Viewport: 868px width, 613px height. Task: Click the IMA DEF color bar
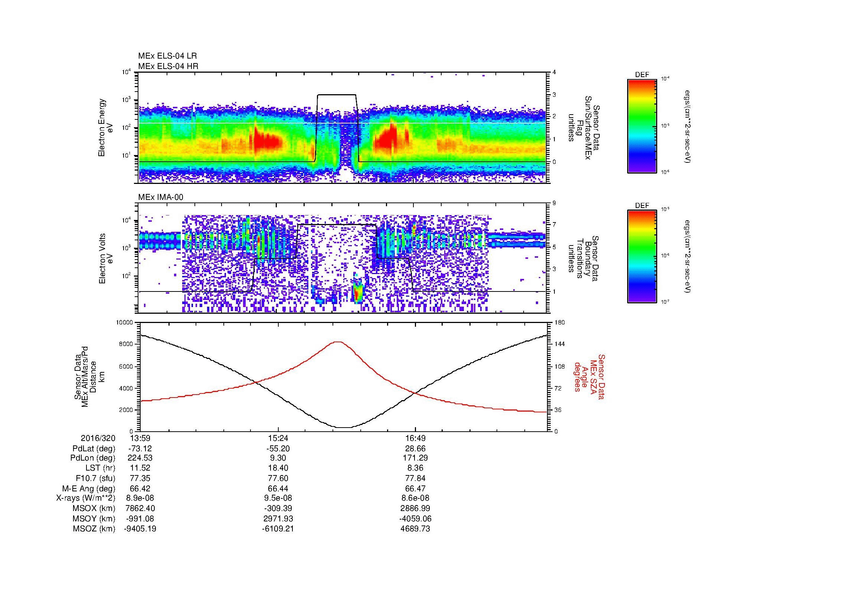click(642, 257)
